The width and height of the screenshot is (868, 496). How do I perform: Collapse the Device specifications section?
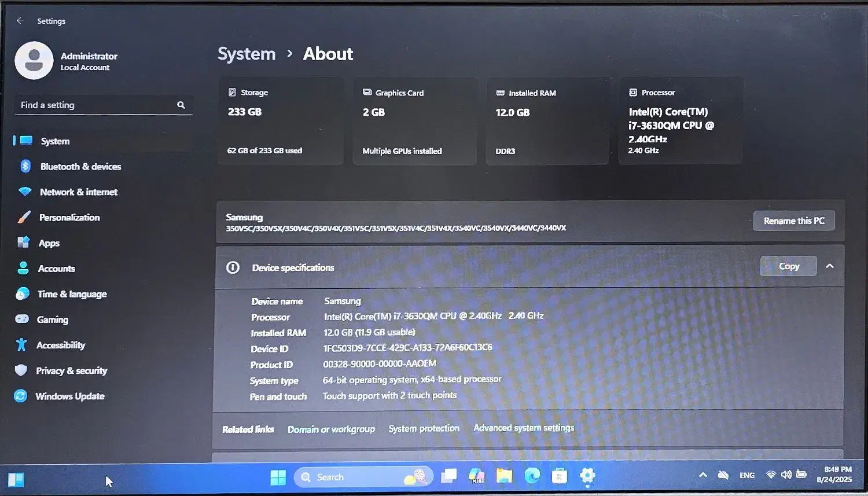(x=829, y=266)
